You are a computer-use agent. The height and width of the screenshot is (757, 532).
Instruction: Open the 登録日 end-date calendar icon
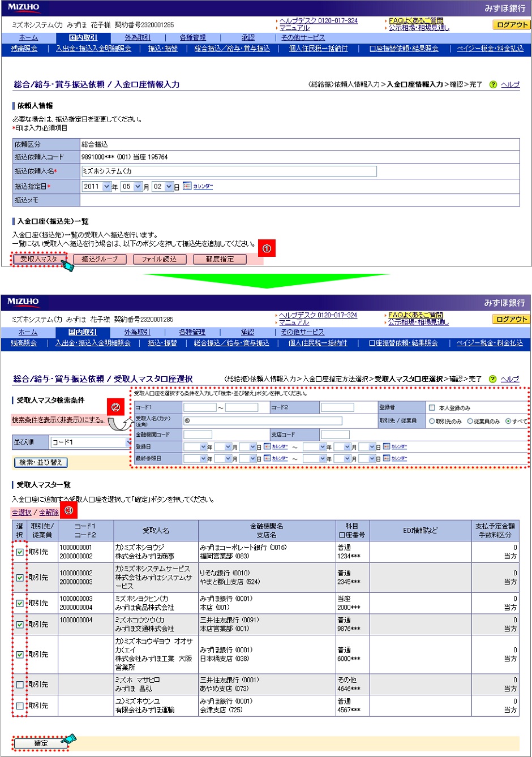(x=387, y=446)
